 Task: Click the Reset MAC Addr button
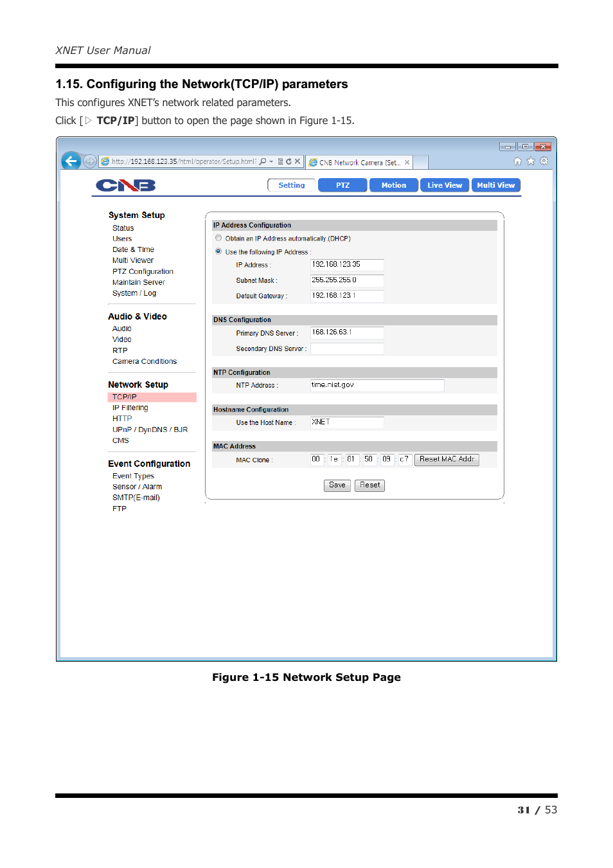[x=447, y=459]
